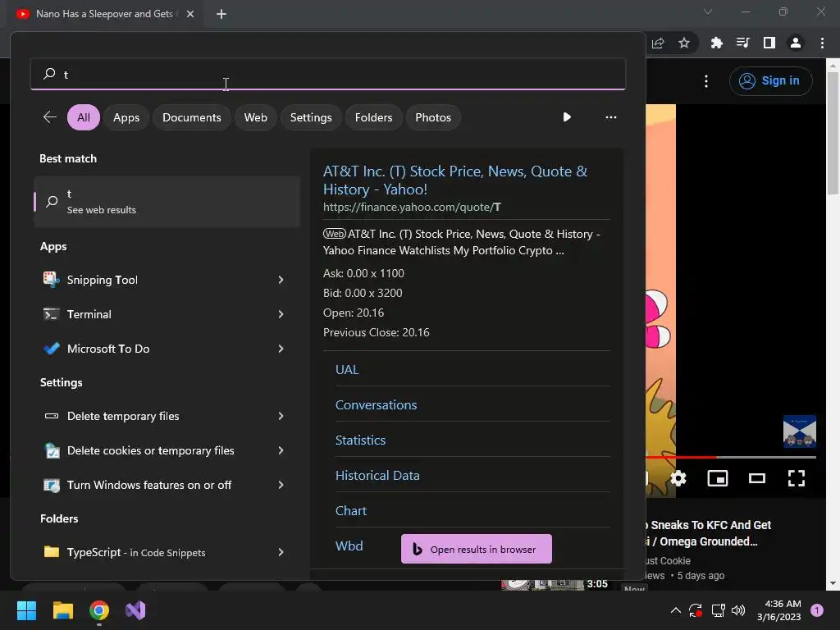
Task: Click search back arrow icon
Action: click(50, 117)
